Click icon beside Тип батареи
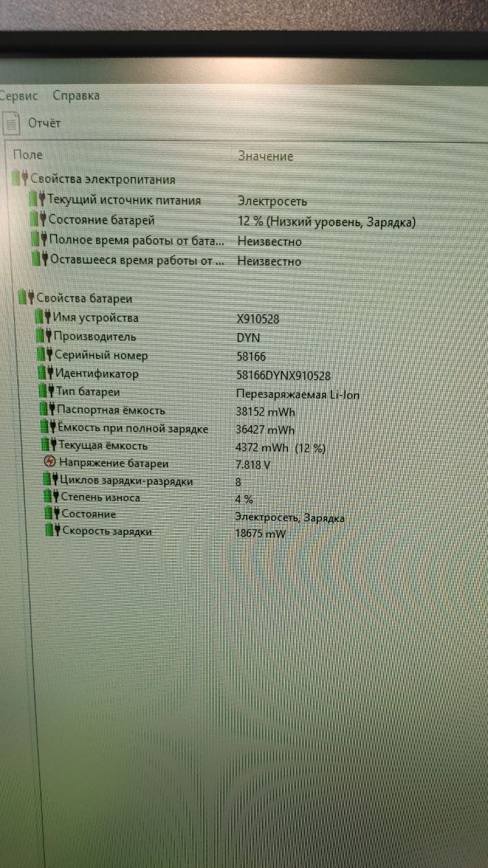This screenshot has height=868, width=488. 47,392
